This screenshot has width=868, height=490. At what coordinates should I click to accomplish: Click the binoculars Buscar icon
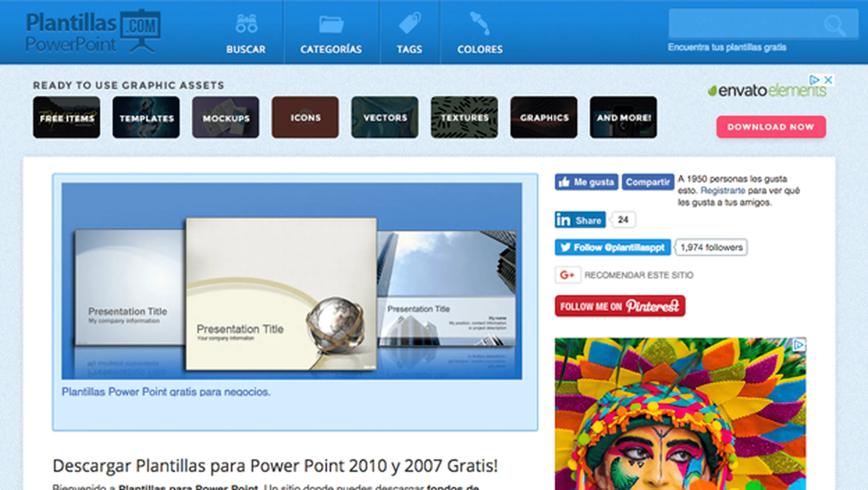(x=247, y=24)
